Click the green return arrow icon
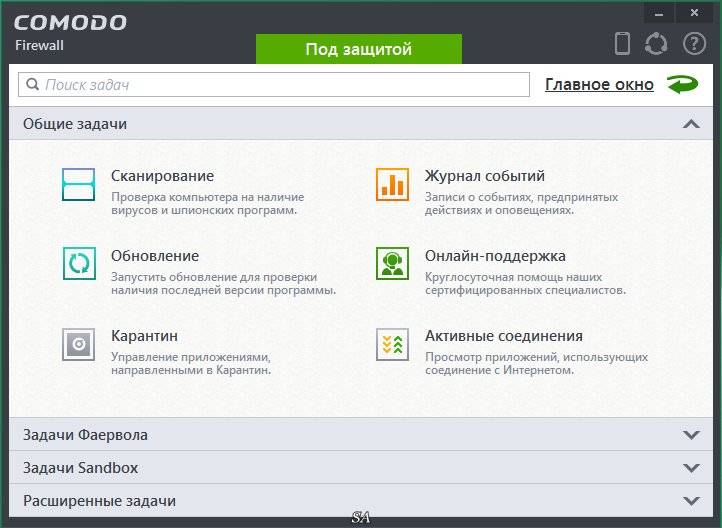722x528 pixels. 683,85
